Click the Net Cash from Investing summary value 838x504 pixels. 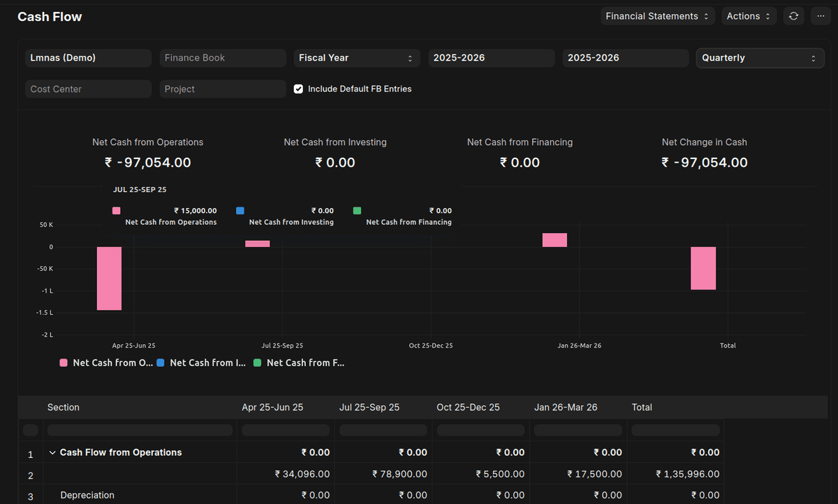click(x=335, y=163)
